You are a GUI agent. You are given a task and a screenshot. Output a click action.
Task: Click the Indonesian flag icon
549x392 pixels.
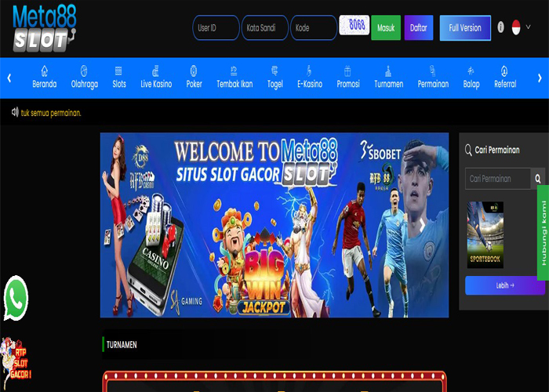(516, 27)
